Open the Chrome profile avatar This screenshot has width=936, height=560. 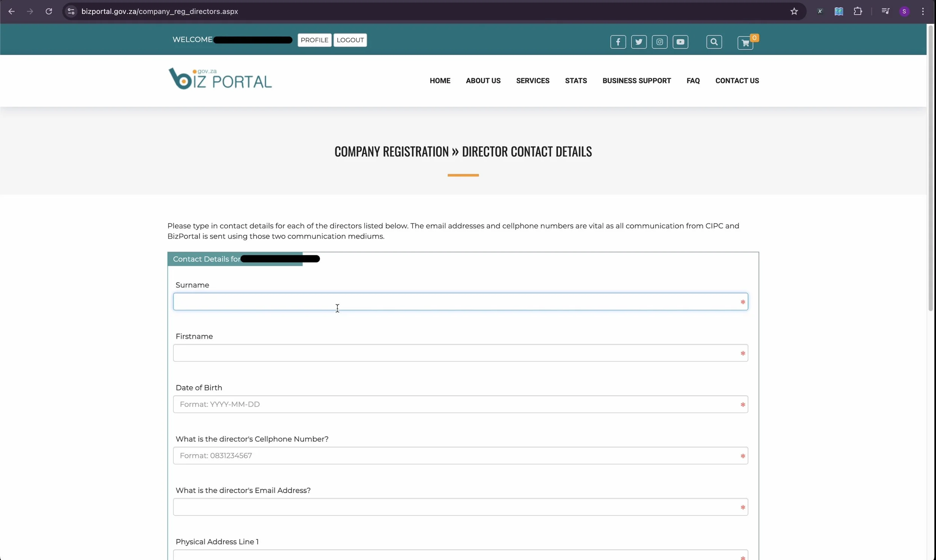coord(904,11)
